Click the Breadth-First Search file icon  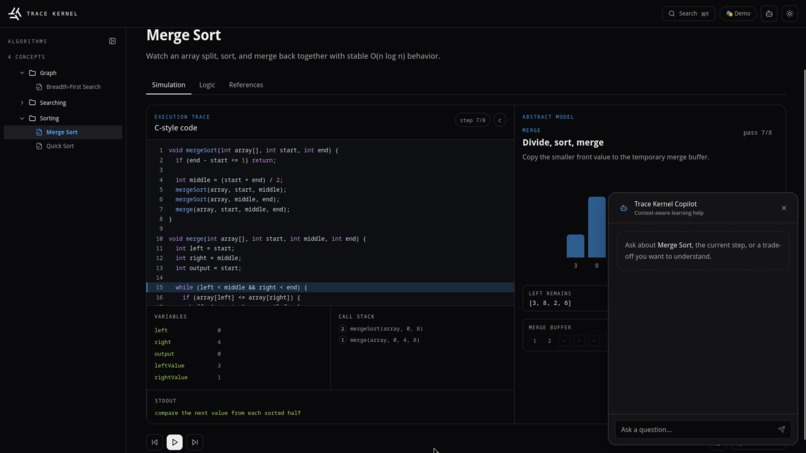click(39, 87)
